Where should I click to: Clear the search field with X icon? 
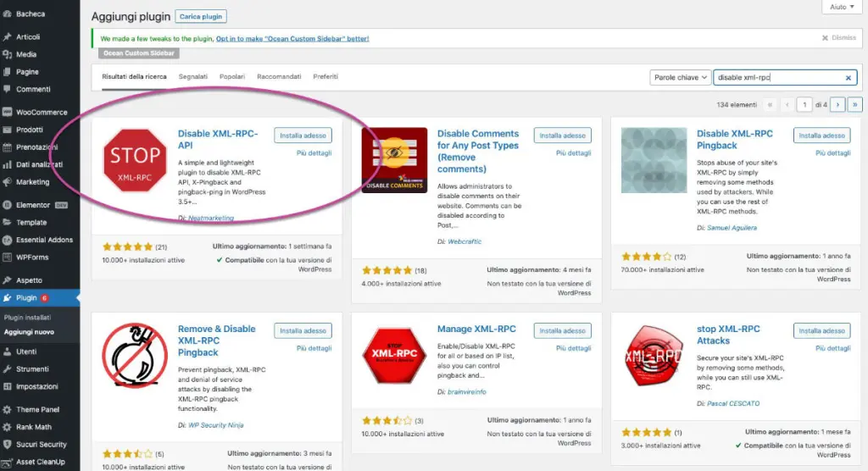(848, 78)
